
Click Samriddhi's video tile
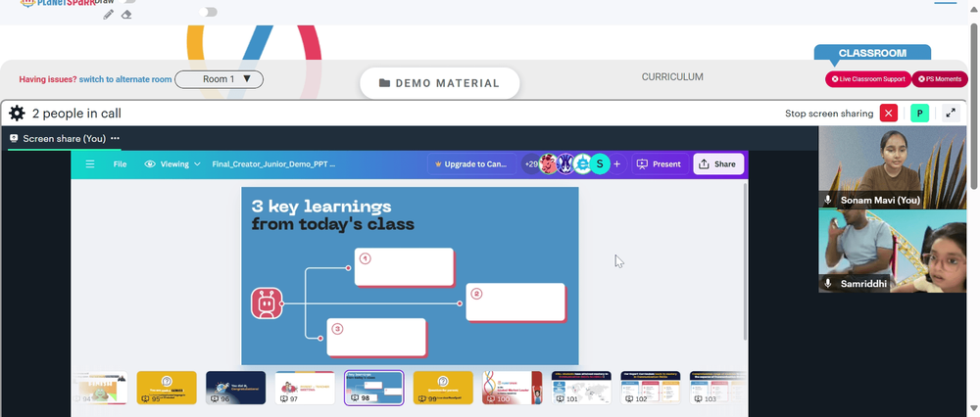893,251
